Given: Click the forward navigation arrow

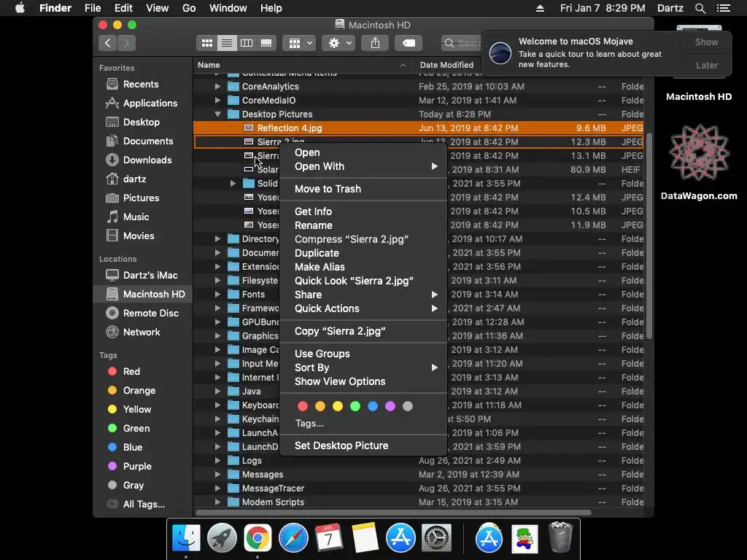Looking at the screenshot, I should coord(126,43).
